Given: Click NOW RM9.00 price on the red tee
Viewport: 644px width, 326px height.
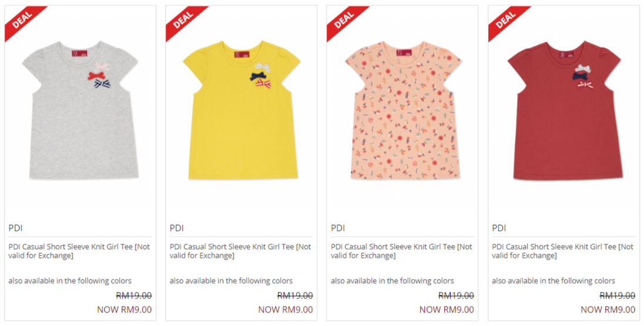Looking at the screenshot, I should [x=608, y=310].
